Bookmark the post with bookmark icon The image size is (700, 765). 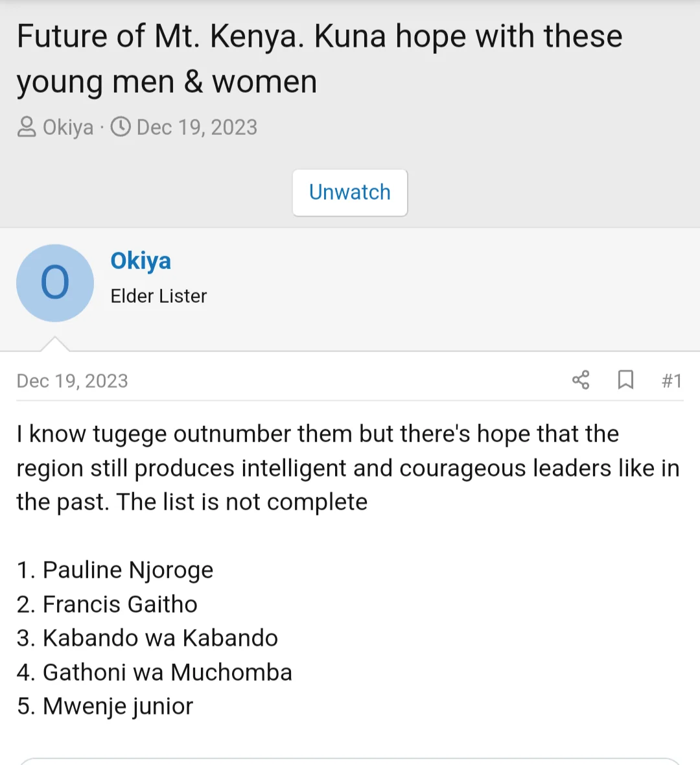point(625,380)
